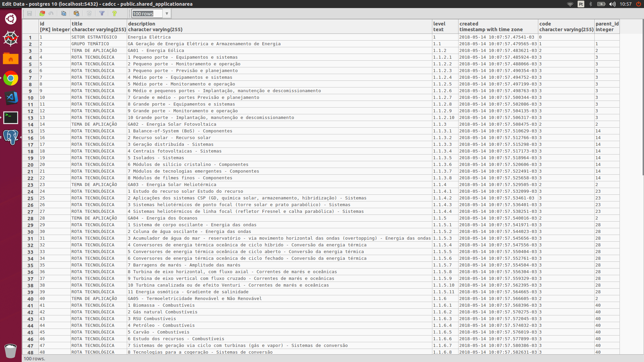Open the sort/filter options

(x=102, y=13)
